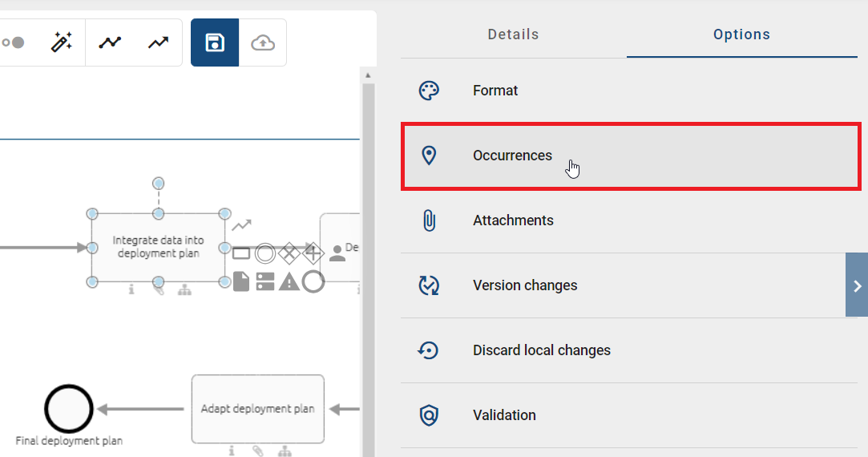Click attachment clip under 'Integrate data' task

[159, 289]
